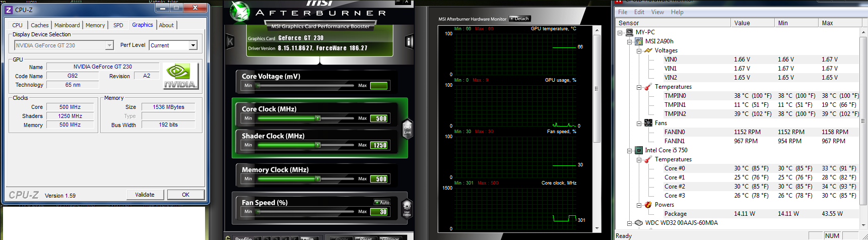The image size is (868, 240).
Task: Open the About tab in CPU-Z
Action: [166, 25]
